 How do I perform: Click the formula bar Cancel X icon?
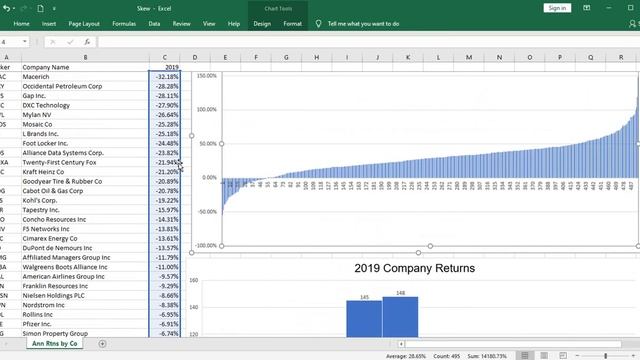tap(53, 42)
